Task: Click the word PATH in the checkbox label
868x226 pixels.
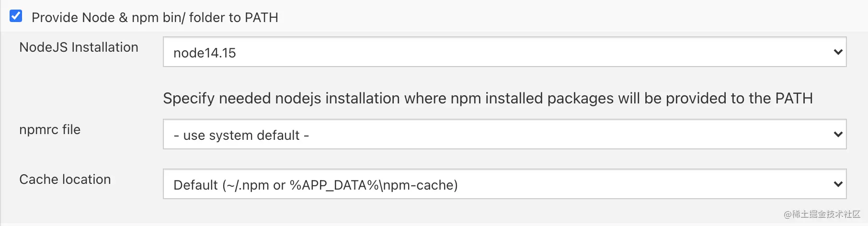Action: (261, 18)
